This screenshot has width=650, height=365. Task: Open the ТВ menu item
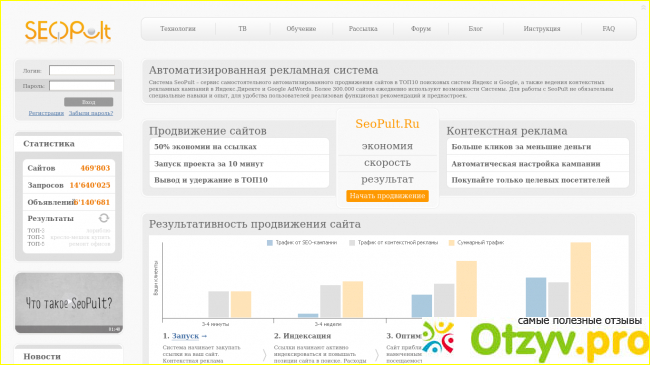[x=243, y=29]
